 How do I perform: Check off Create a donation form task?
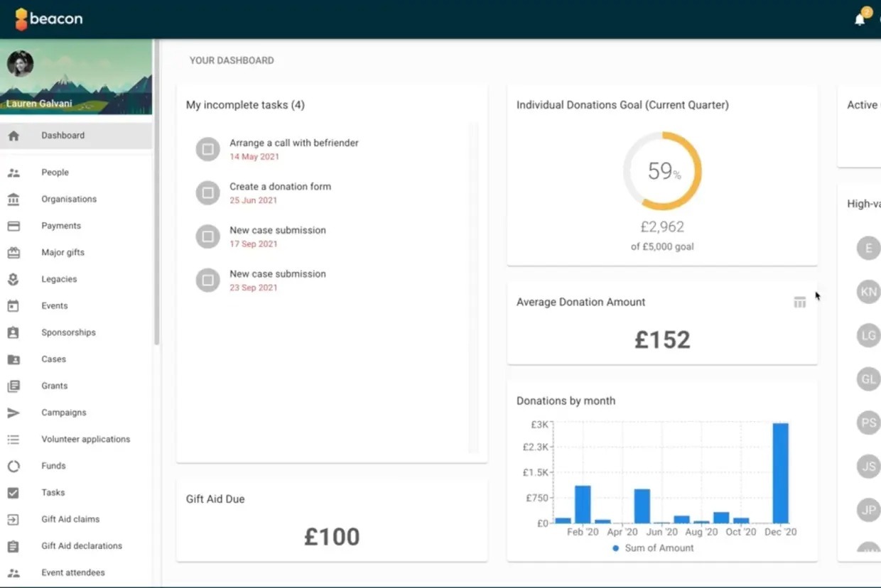(x=208, y=193)
